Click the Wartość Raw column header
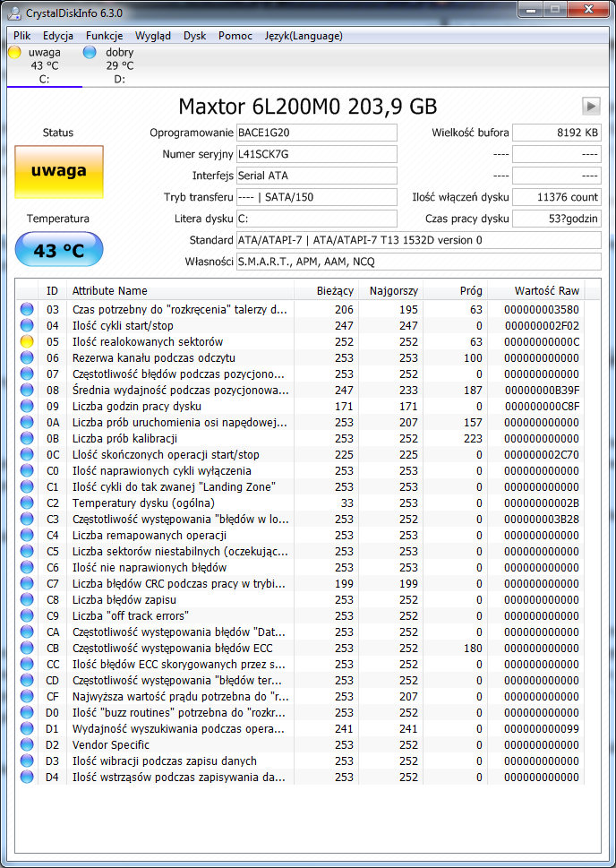The image size is (616, 868). [x=535, y=290]
